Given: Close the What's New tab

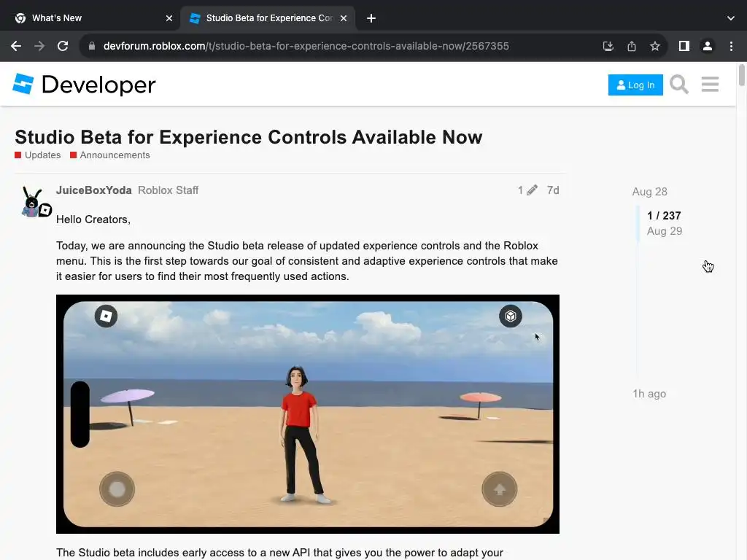Looking at the screenshot, I should click(169, 18).
